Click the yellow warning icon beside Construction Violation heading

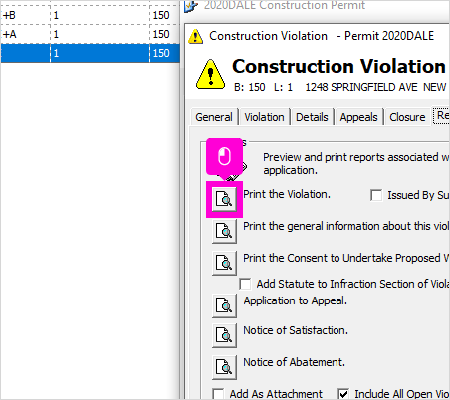coord(210,75)
